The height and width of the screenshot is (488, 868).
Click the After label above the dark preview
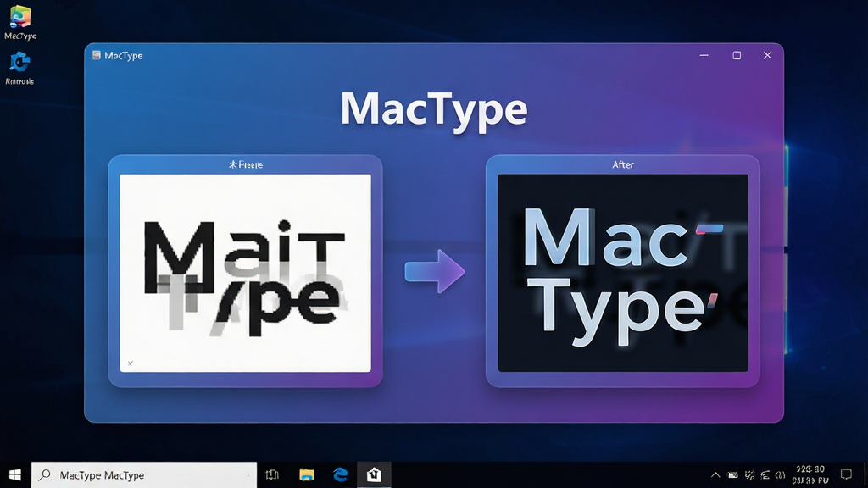click(x=623, y=164)
